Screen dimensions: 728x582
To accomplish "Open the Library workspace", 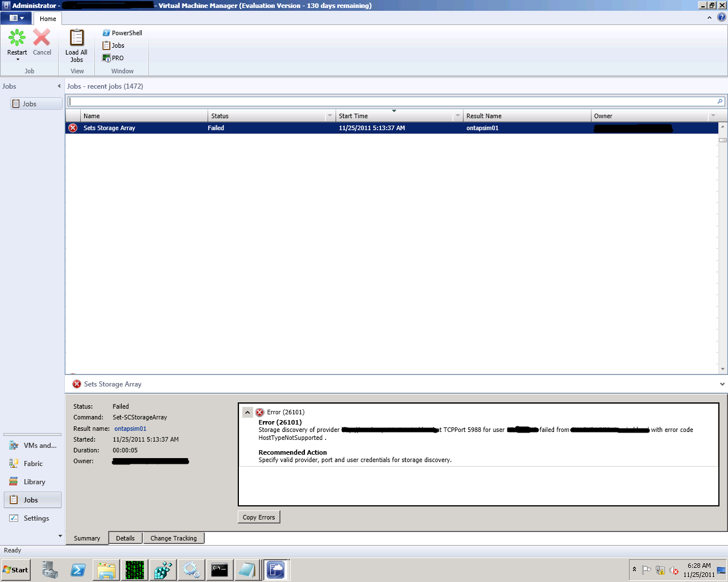I will pos(32,482).
